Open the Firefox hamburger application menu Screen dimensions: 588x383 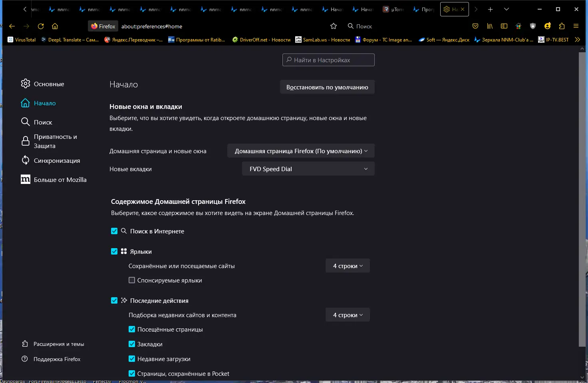pos(576,26)
